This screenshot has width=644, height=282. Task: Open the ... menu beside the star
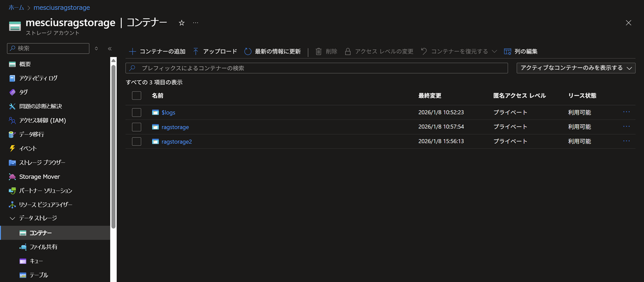tap(195, 22)
